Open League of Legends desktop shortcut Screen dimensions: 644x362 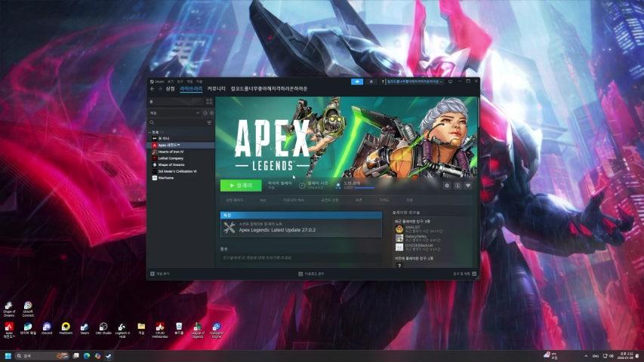pyautogui.click(x=198, y=330)
